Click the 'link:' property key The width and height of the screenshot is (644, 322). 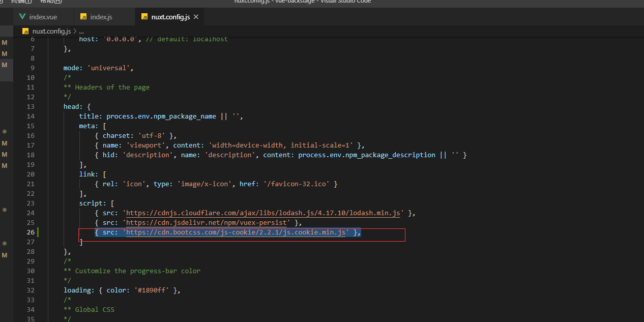click(89, 174)
